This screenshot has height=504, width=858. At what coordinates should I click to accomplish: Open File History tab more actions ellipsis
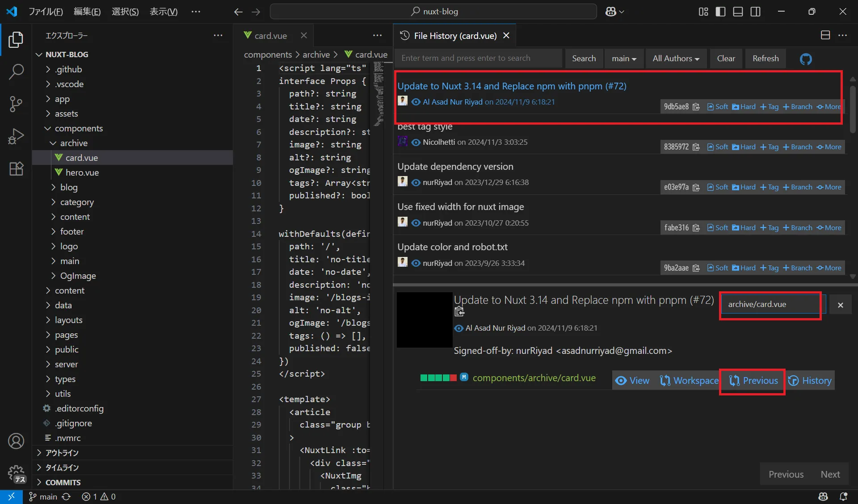843,35
